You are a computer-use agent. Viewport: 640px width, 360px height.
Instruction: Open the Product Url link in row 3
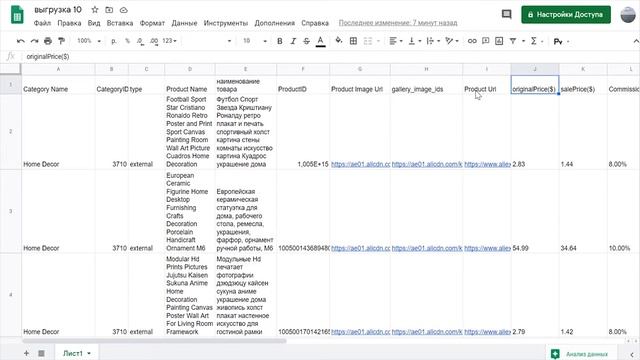pyautogui.click(x=487, y=248)
